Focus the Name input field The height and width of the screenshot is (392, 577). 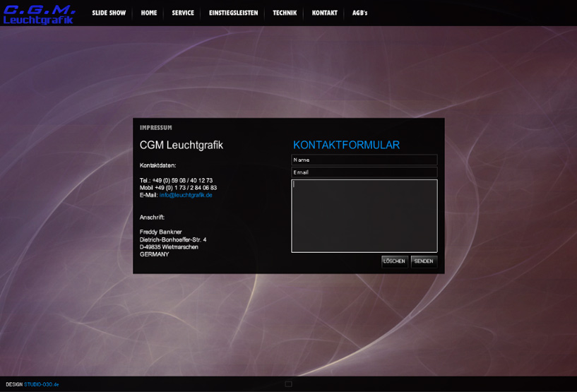coord(364,160)
